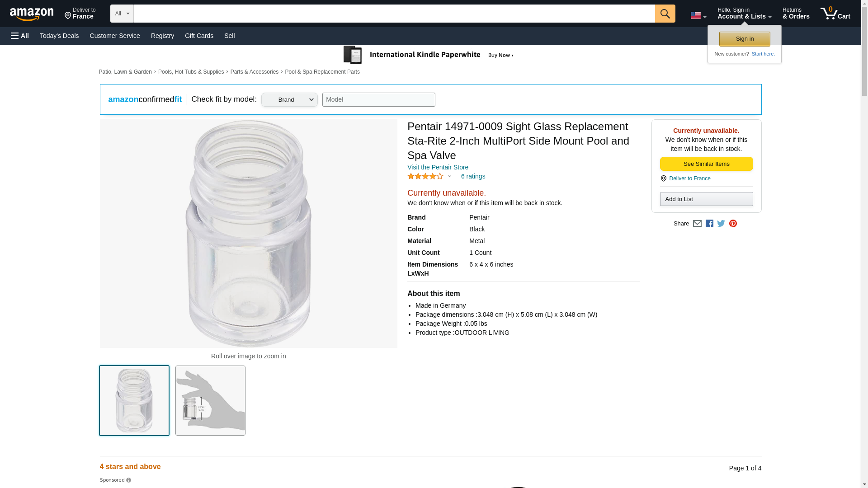Open the shopping cart

coord(835,14)
